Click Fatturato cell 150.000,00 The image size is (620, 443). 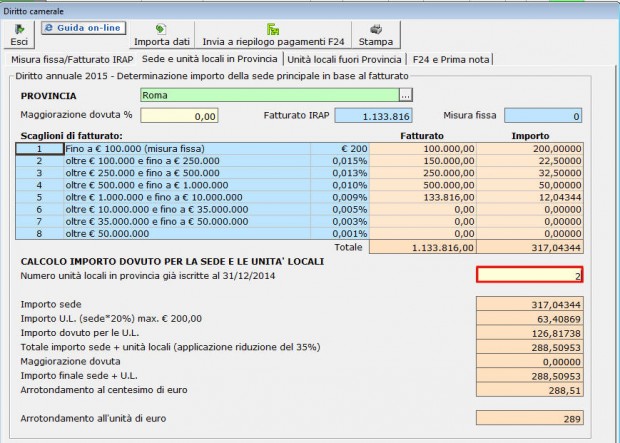[x=423, y=161]
